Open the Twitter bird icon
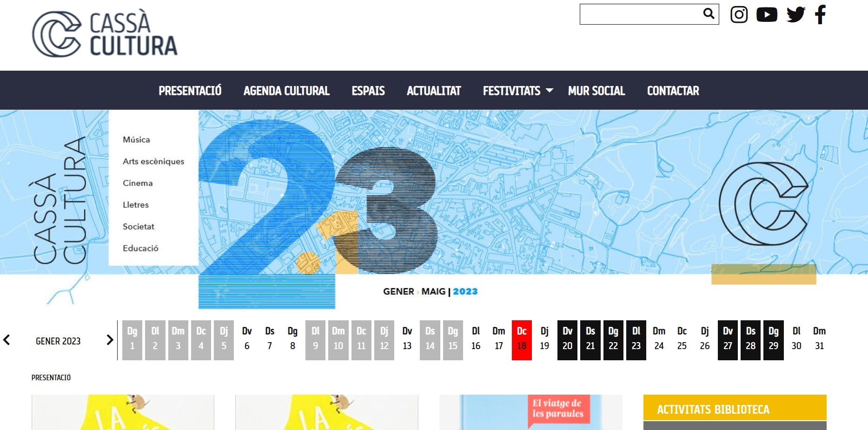 [x=795, y=14]
